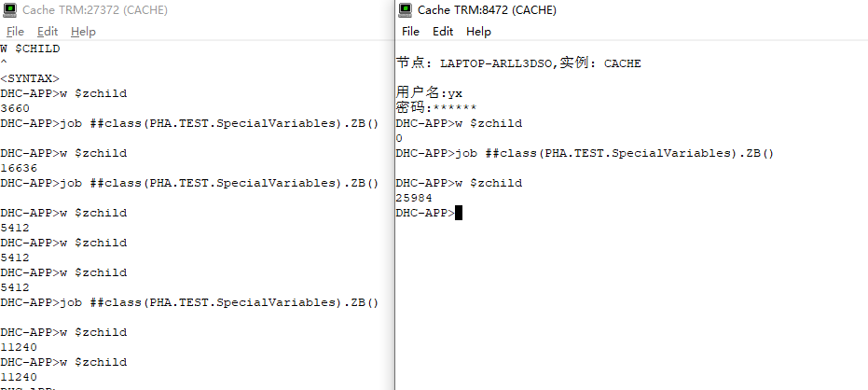Click the terminal icon of Cache TRM:8472 window
The image size is (868, 390).
(406, 9)
